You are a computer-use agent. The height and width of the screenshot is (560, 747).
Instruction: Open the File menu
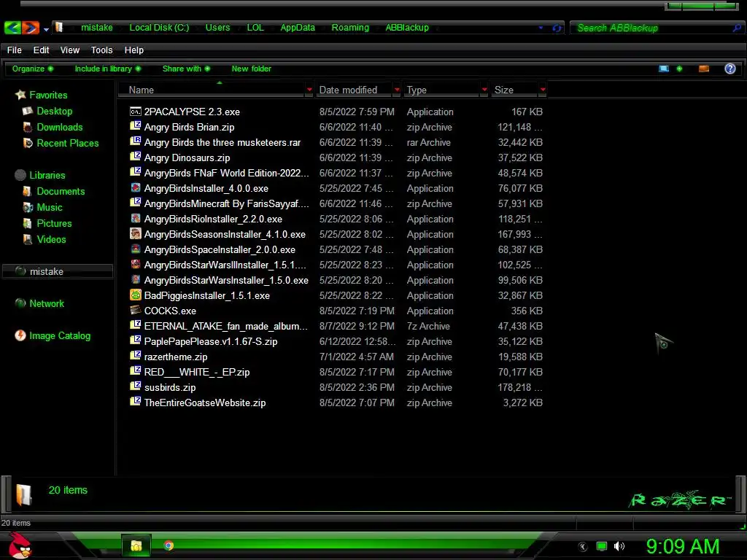[x=15, y=50]
